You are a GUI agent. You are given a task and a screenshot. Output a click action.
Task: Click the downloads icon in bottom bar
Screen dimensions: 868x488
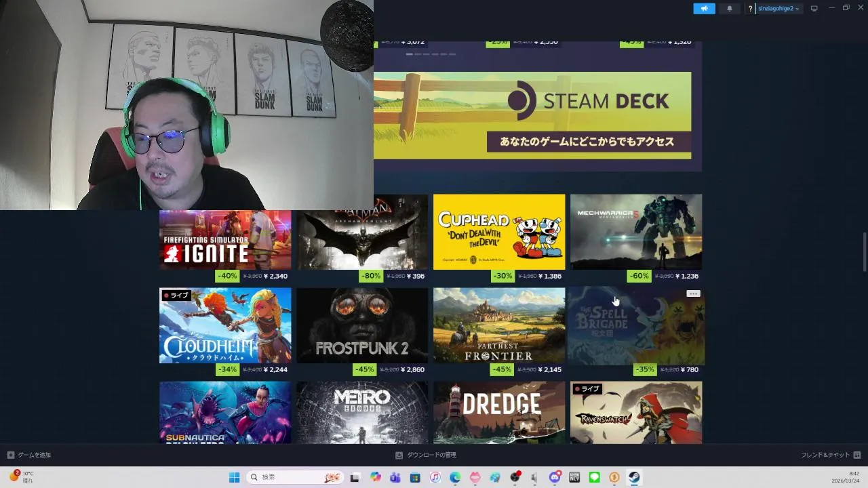tap(399, 455)
